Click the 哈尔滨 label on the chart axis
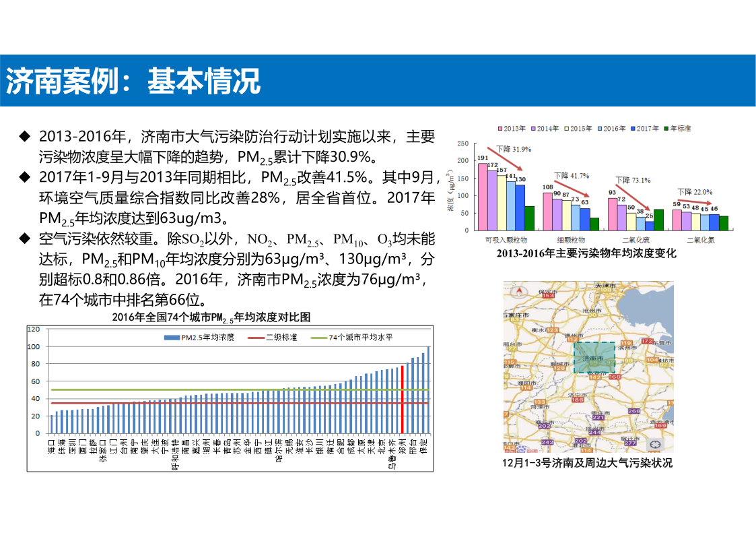This screenshot has width=756, height=535. (279, 449)
